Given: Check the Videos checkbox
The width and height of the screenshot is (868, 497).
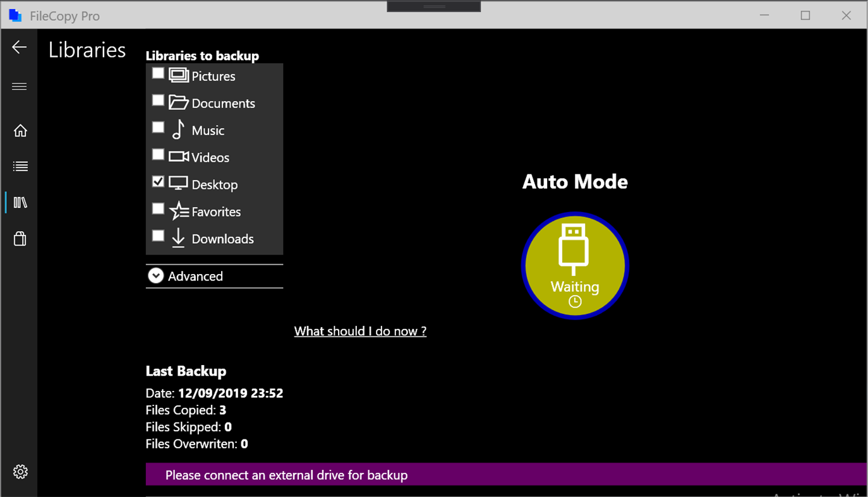Looking at the screenshot, I should point(157,154).
